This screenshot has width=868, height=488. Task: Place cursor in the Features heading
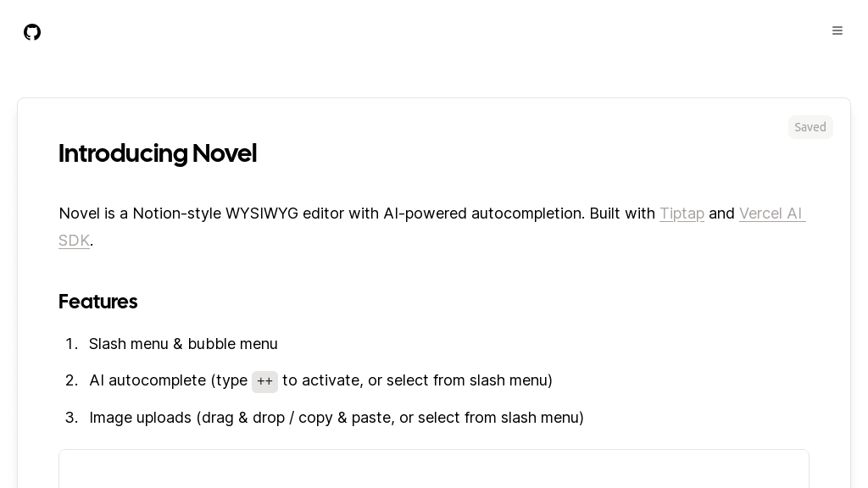click(x=97, y=302)
